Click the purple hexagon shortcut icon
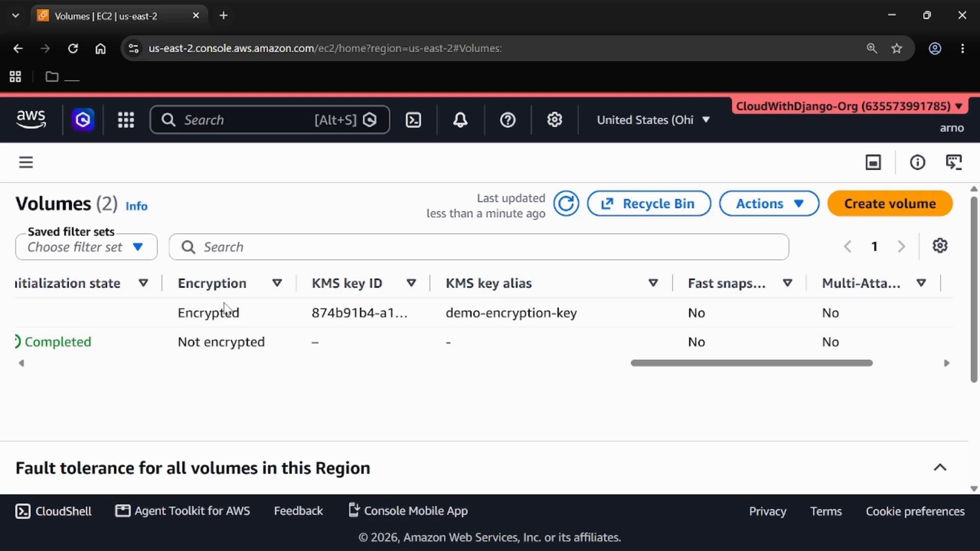Image resolution: width=980 pixels, height=551 pixels. click(83, 120)
